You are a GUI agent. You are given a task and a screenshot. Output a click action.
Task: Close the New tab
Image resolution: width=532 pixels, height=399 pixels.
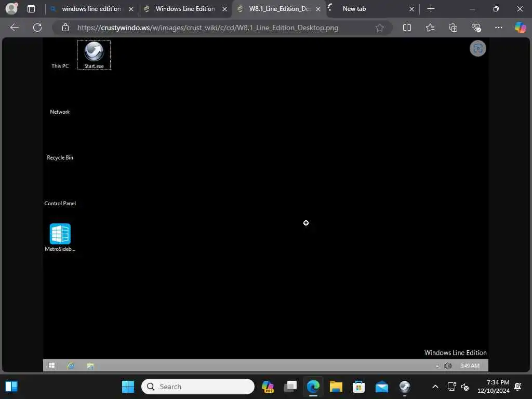tap(411, 9)
